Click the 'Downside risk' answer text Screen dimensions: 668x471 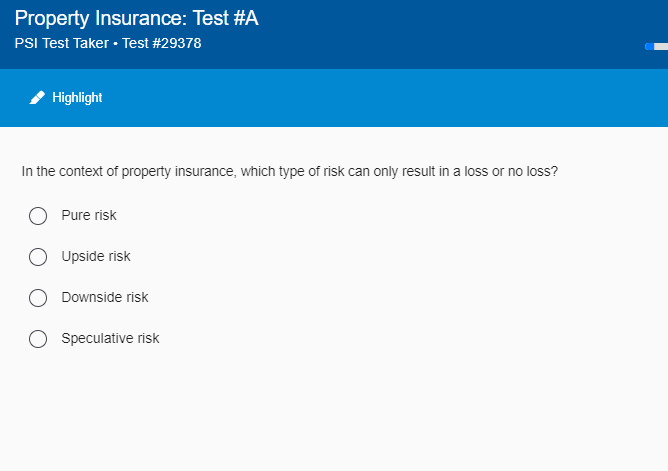point(105,297)
